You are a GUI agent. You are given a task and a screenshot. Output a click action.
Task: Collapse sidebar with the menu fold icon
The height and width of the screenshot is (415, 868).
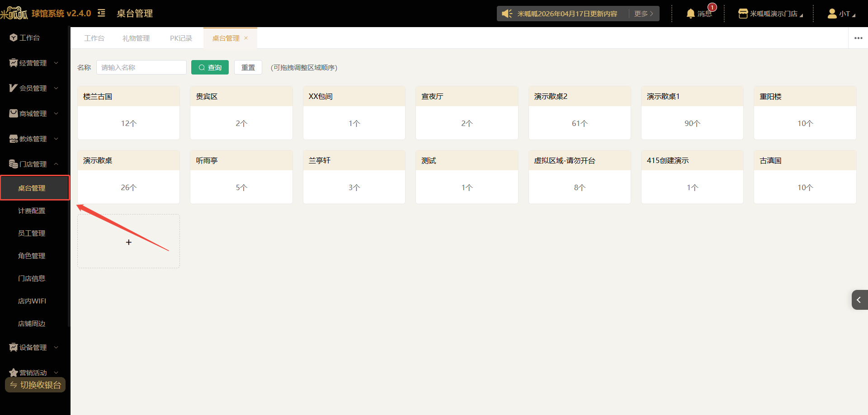102,13
